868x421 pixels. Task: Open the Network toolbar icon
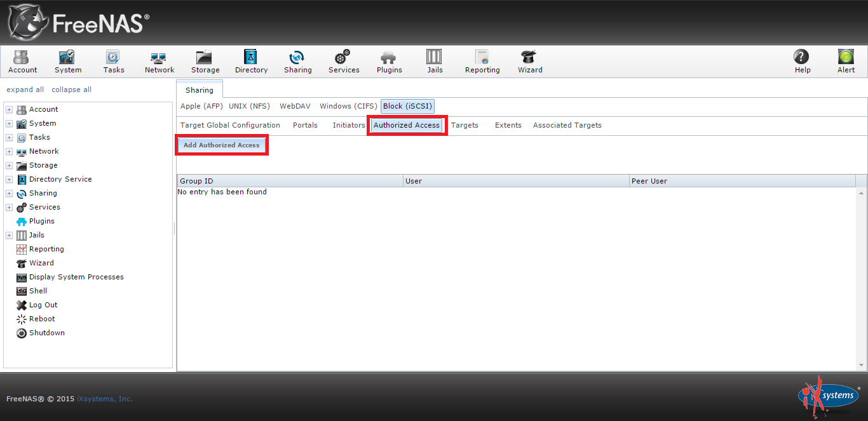click(x=159, y=62)
